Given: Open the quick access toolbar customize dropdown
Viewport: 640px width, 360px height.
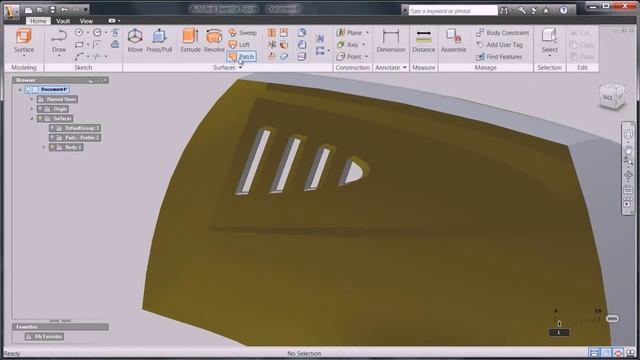Looking at the screenshot, I should [x=86, y=10].
